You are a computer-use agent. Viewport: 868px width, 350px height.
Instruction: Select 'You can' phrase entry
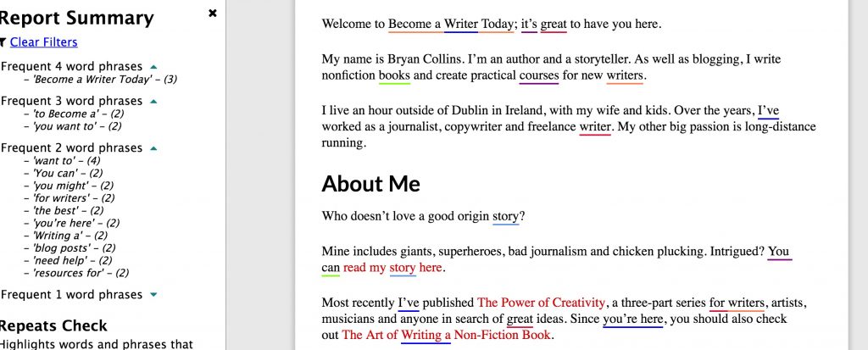(x=63, y=174)
